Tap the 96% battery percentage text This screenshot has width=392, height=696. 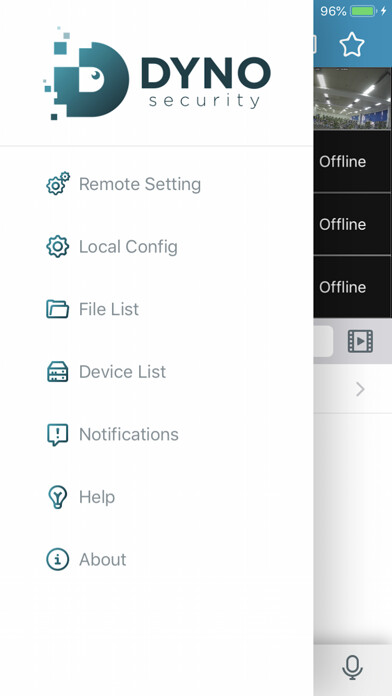tap(333, 11)
